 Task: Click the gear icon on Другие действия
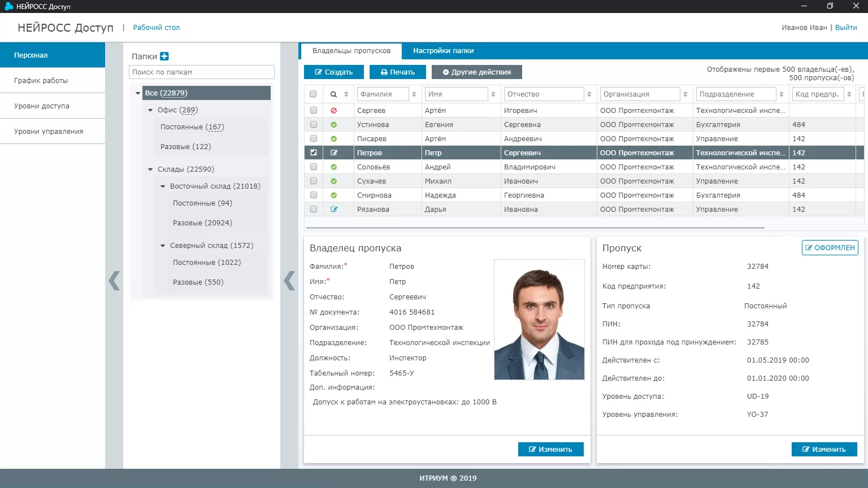tap(446, 72)
